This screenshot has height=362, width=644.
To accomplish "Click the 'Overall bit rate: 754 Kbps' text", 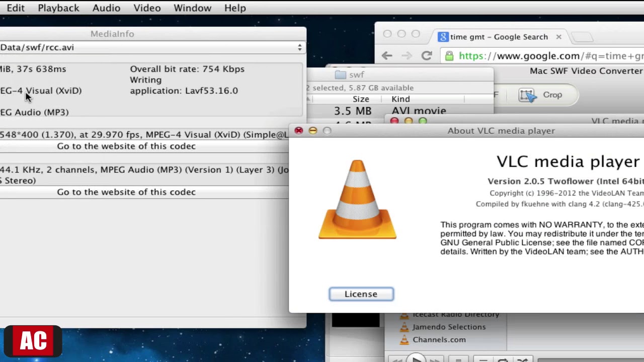I will [187, 69].
